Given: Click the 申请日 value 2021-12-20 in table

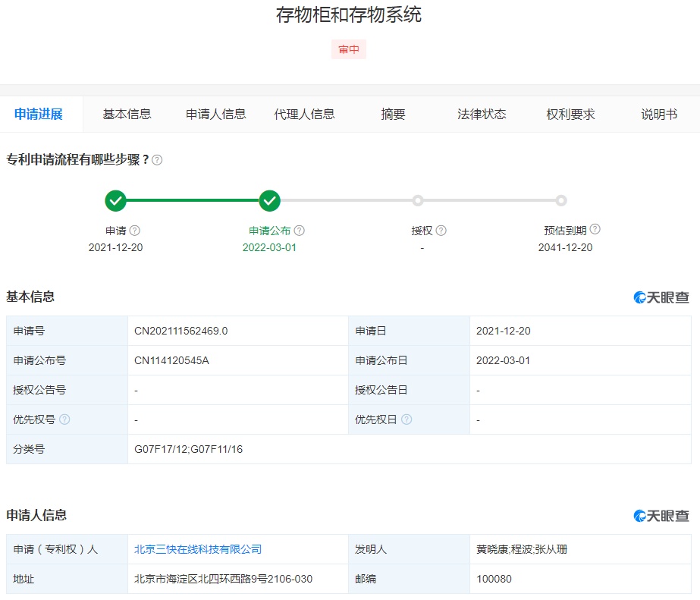Looking at the screenshot, I should (x=503, y=331).
